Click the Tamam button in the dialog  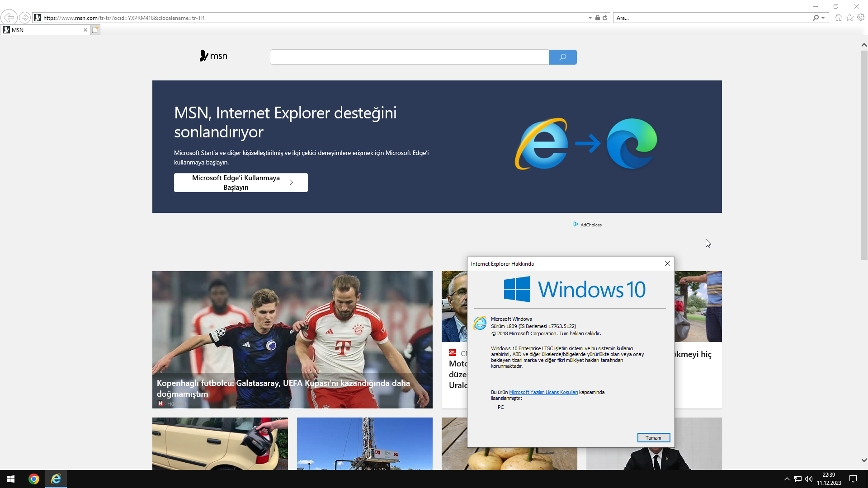coord(653,438)
